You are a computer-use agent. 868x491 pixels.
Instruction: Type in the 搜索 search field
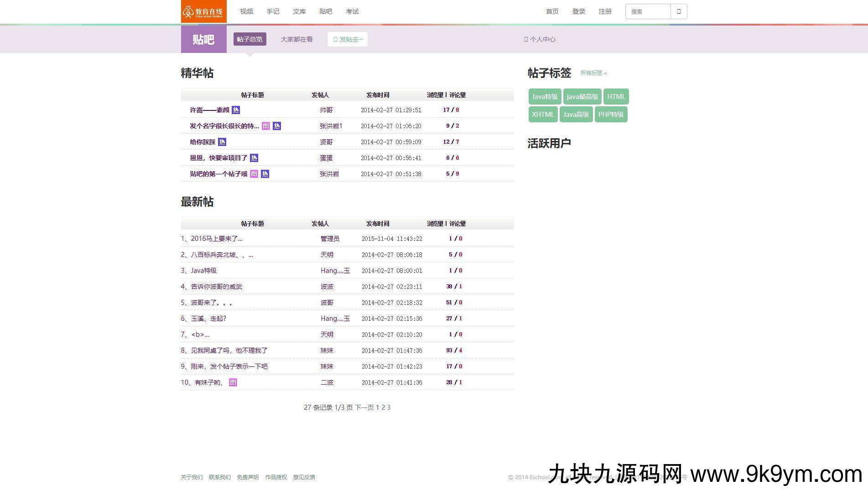coord(647,11)
